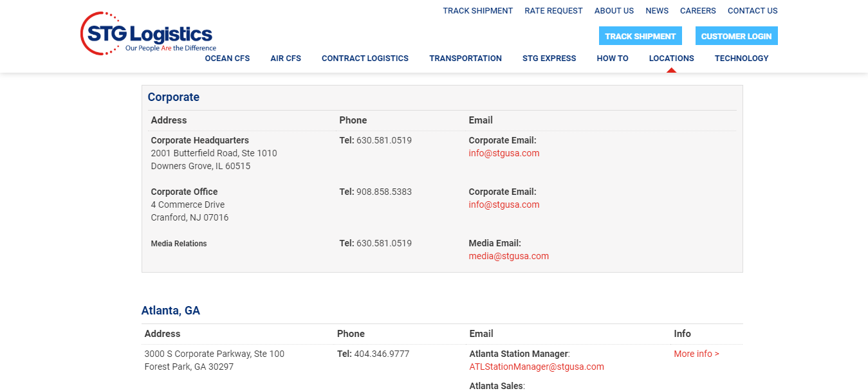Click the Media Email label
This screenshot has height=391, width=868.
(x=495, y=243)
